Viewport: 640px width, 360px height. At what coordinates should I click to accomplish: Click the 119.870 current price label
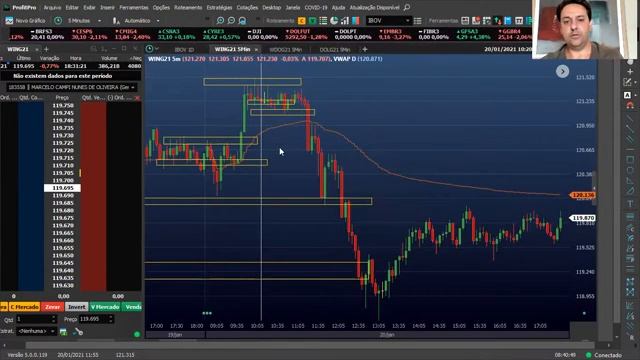(x=582, y=218)
